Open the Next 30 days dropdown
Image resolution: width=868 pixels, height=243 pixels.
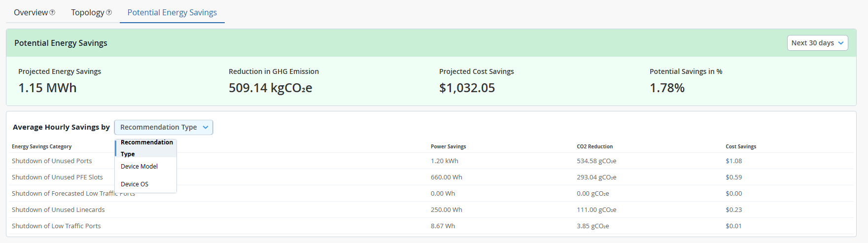click(x=817, y=43)
